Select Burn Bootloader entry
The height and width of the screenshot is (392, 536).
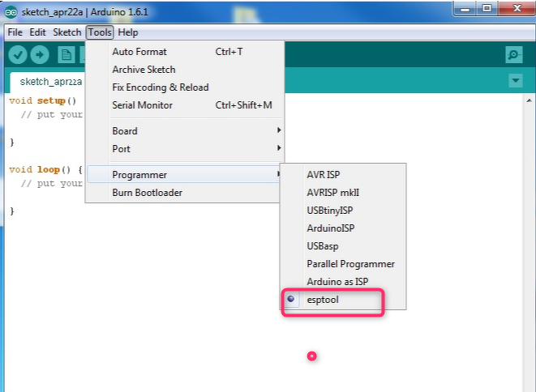pyautogui.click(x=183, y=193)
